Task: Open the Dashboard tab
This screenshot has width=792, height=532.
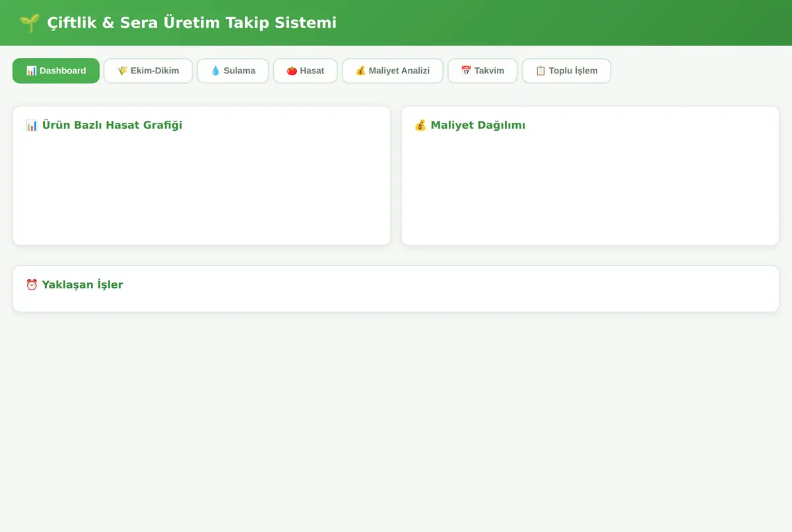Action: tap(56, 71)
